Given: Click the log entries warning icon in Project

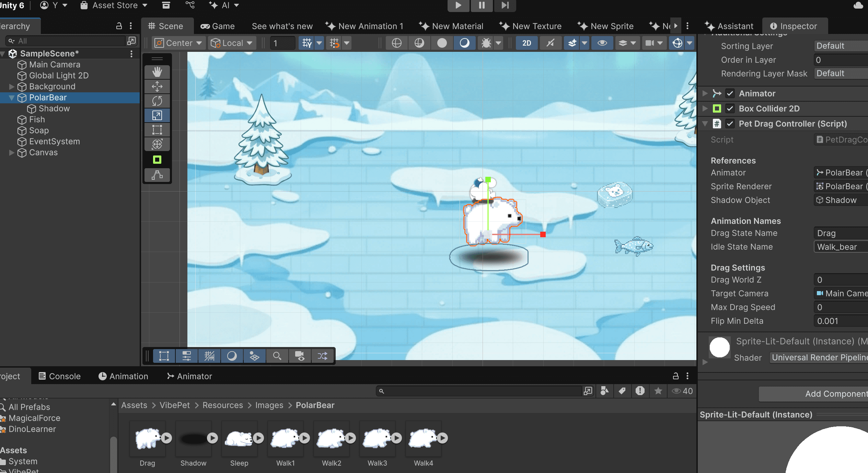Looking at the screenshot, I should [x=640, y=391].
